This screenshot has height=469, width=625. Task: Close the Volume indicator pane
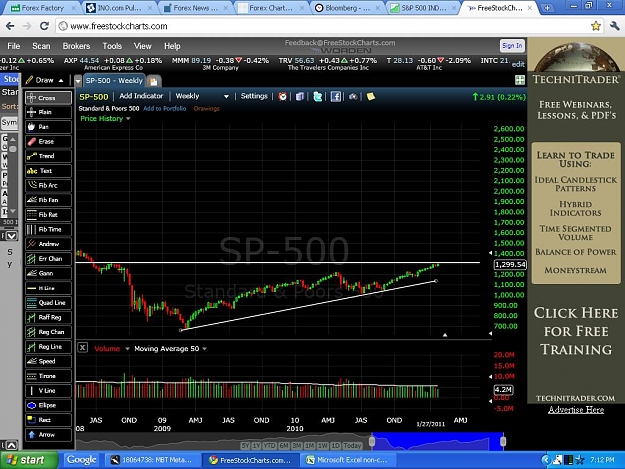pyautogui.click(x=83, y=347)
